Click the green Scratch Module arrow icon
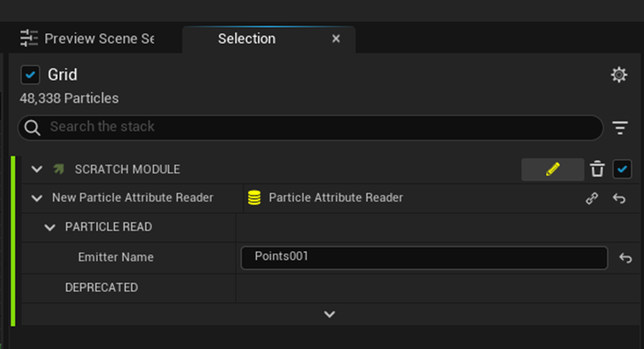The height and width of the screenshot is (349, 644). click(59, 169)
